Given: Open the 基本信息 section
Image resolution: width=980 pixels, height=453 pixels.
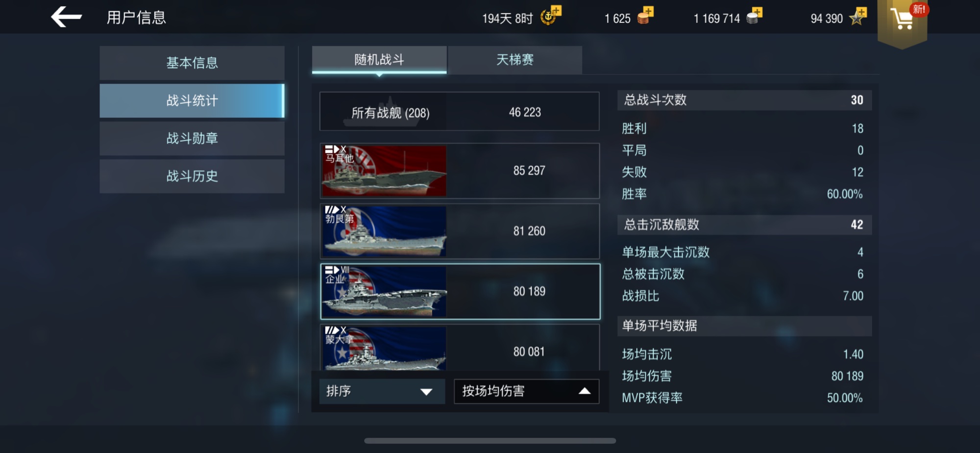Looking at the screenshot, I should [x=192, y=63].
